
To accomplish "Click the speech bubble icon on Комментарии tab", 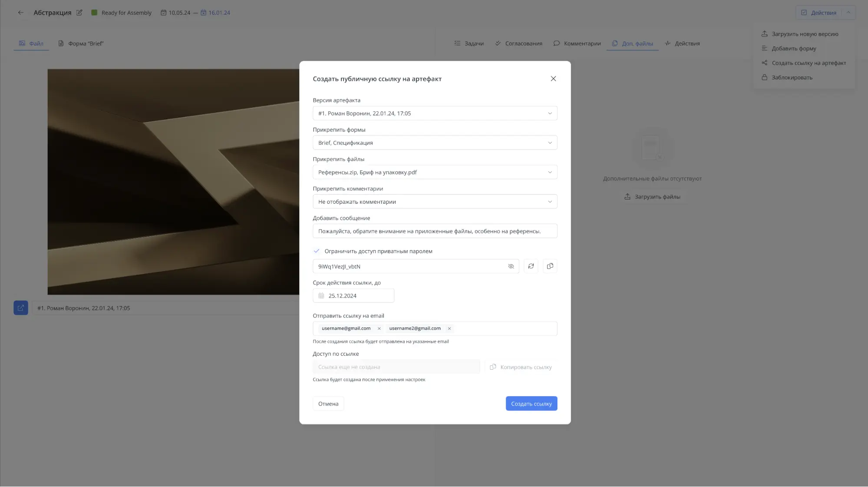I will point(556,43).
